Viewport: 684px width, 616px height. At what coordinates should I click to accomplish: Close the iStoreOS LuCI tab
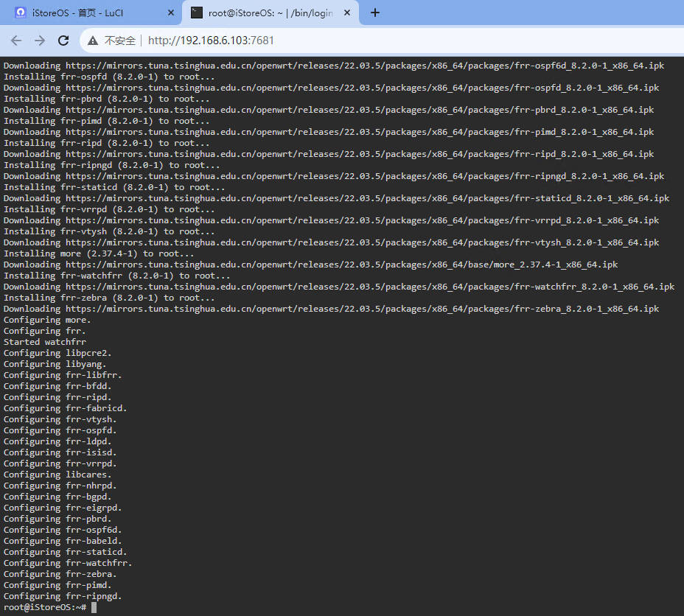point(171,13)
